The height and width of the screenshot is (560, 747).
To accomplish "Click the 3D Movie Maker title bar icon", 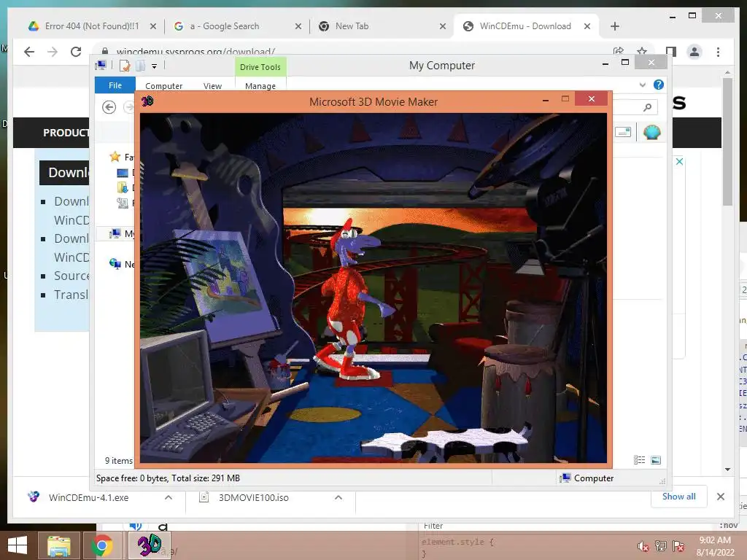I will (147, 101).
